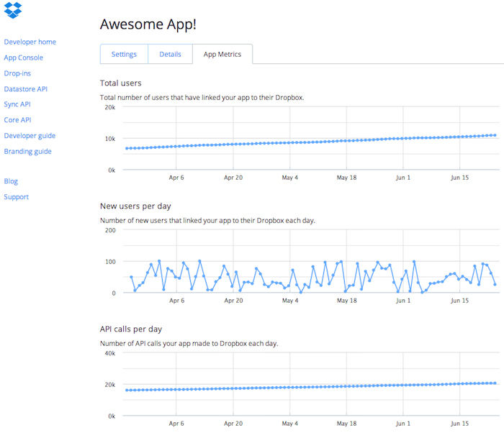
Task: Open Core API from sidebar
Action: pos(17,120)
